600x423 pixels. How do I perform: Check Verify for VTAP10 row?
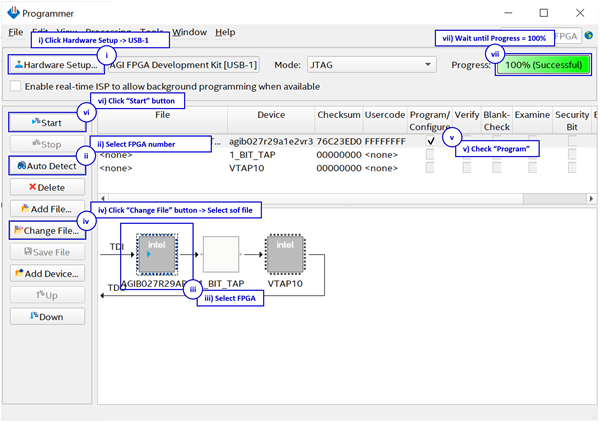click(467, 168)
